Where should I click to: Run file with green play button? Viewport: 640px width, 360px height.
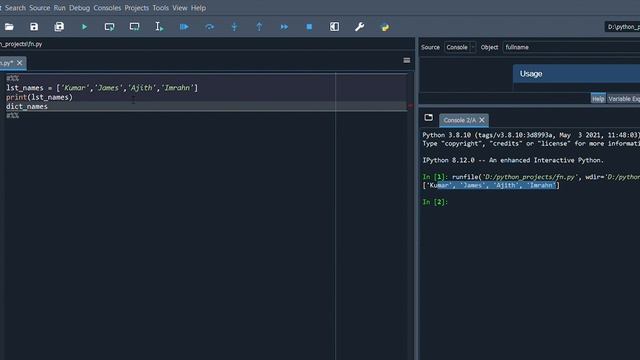[84, 27]
